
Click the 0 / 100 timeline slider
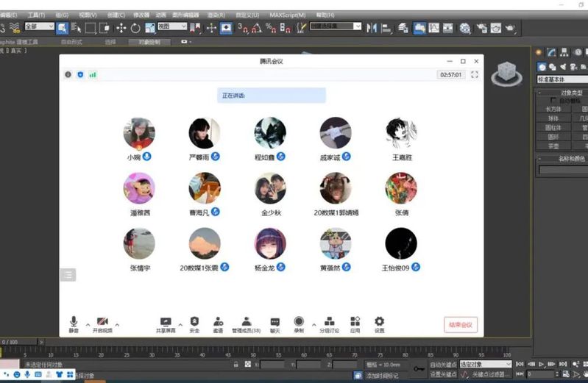coord(10,342)
